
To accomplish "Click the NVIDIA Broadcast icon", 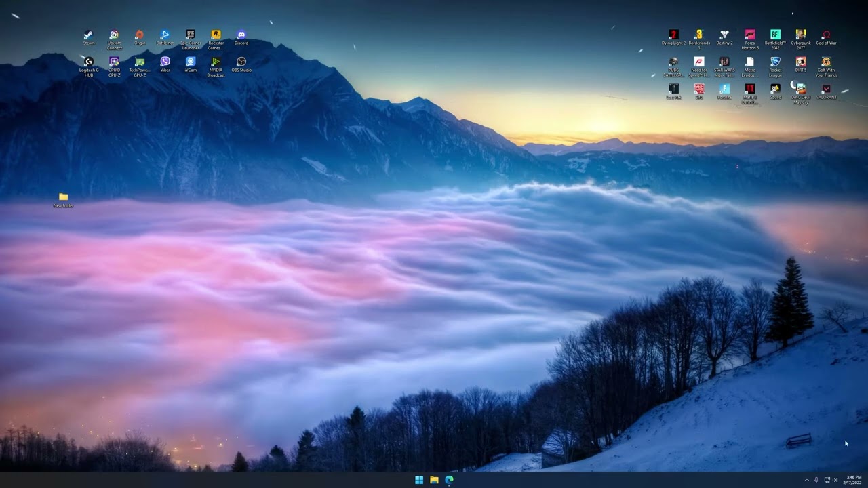I will 216,67.
